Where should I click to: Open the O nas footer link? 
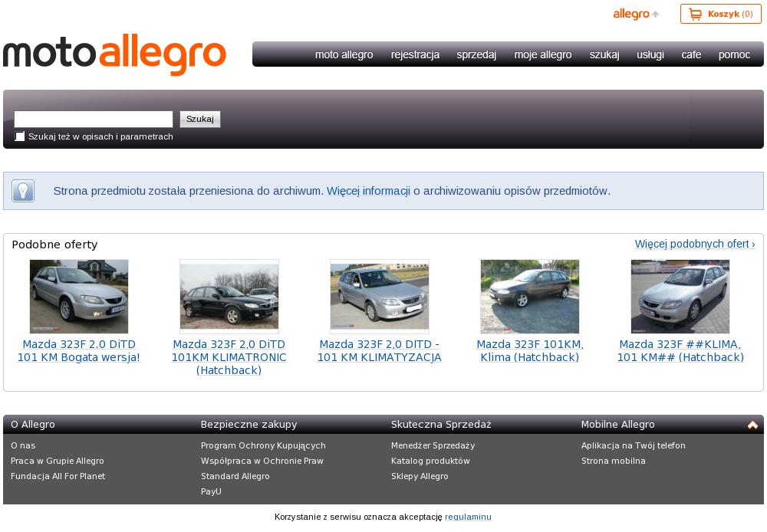[23, 446]
